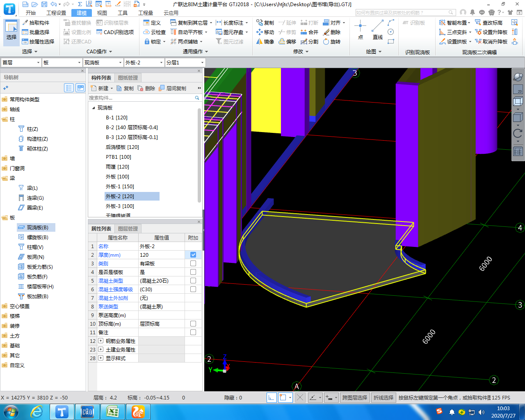
Task: Expand 土建业务属性 property group
Action: tap(101, 349)
